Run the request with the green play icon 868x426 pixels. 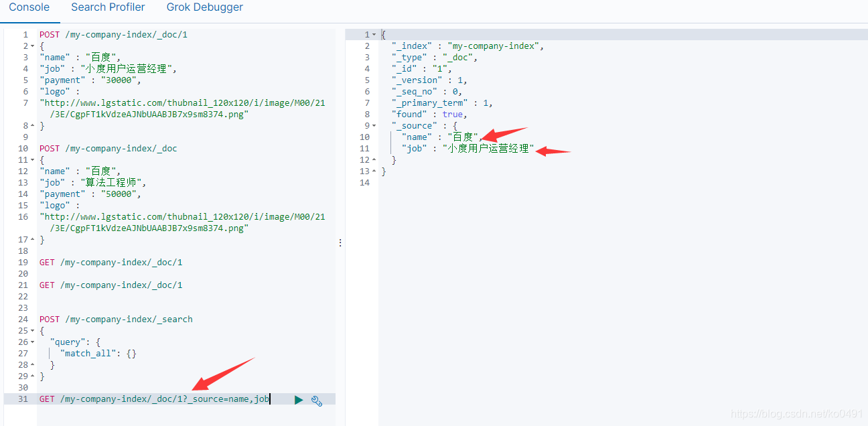299,400
